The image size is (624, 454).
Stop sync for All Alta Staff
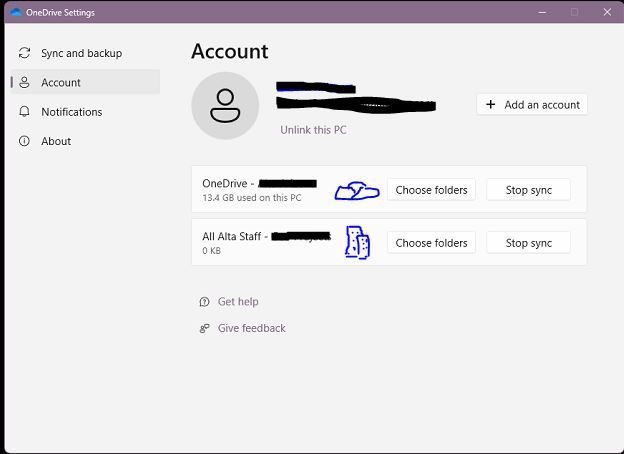pyautogui.click(x=528, y=243)
